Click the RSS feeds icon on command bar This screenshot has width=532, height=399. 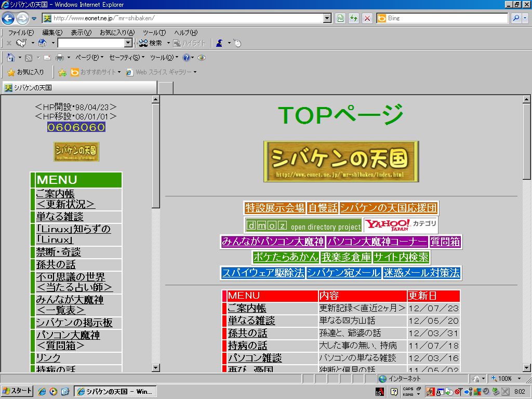[29, 58]
